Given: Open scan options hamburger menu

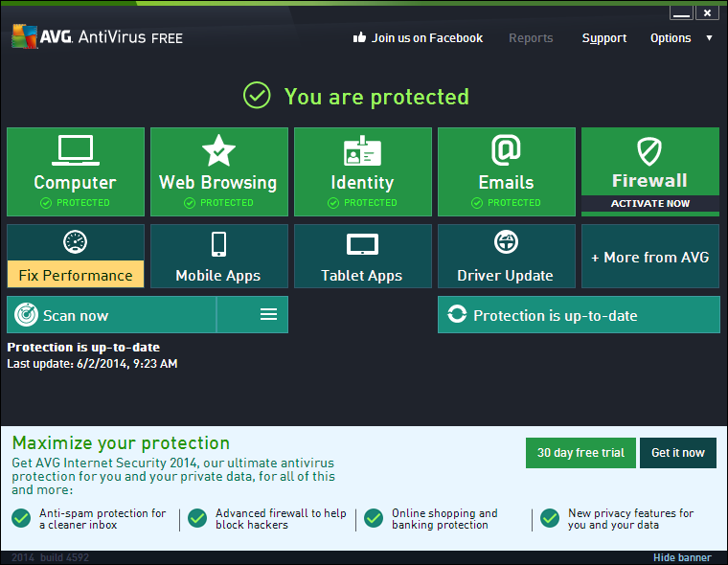Looking at the screenshot, I should pyautogui.click(x=268, y=315).
